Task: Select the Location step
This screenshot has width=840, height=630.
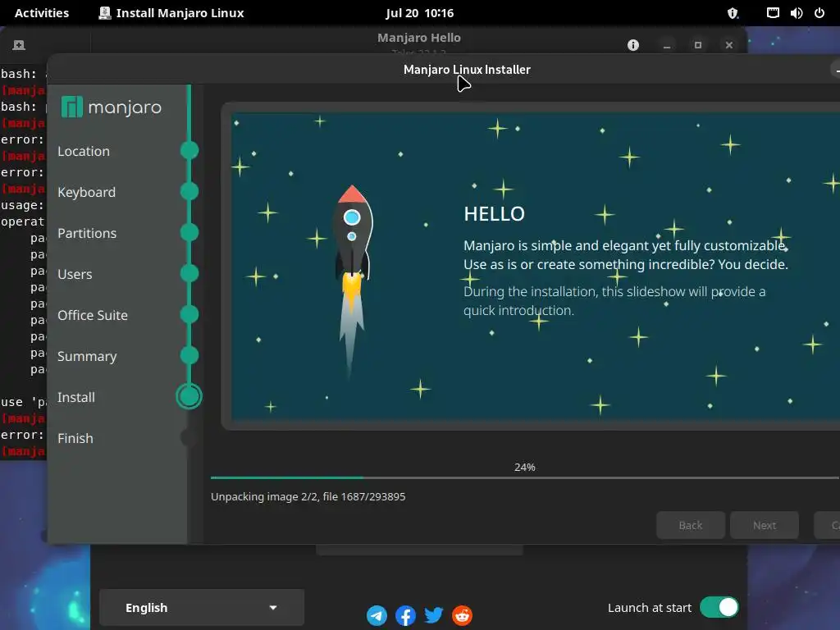Action: [x=84, y=152]
